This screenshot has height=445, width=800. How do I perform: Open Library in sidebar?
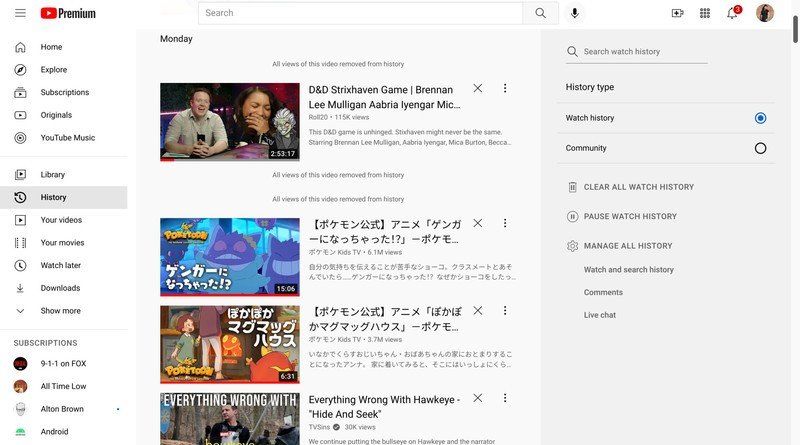tap(64, 175)
